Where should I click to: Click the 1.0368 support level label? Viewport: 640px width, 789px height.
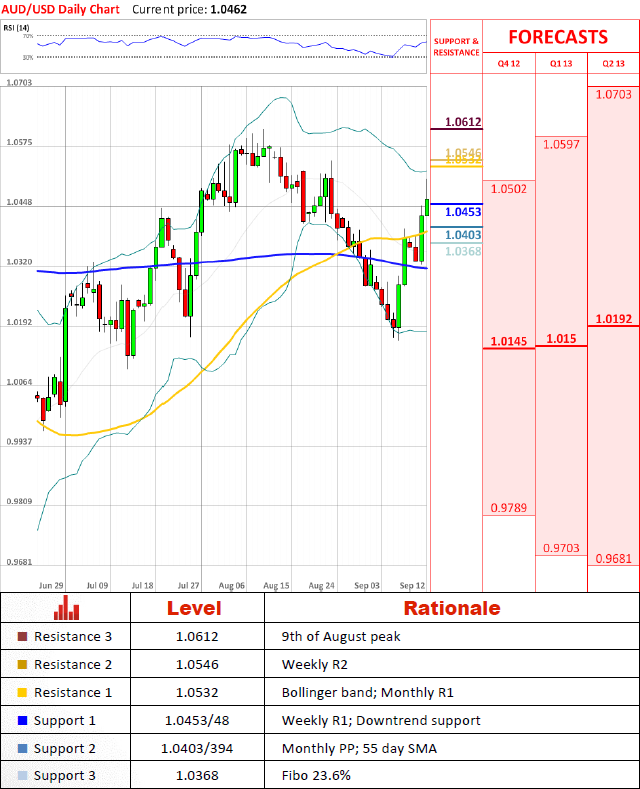click(x=463, y=251)
